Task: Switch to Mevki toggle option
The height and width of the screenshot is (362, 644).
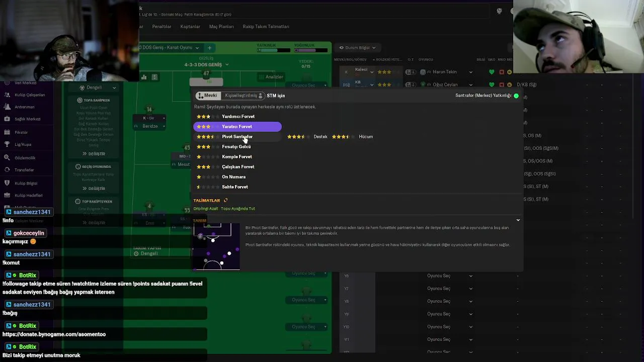Action: 207,96
